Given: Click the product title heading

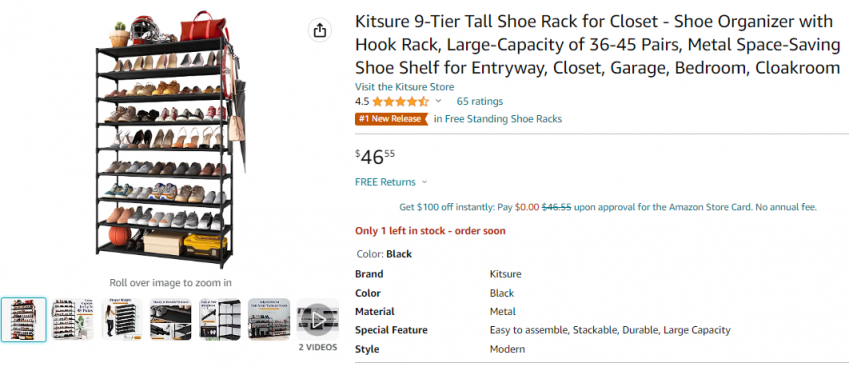Looking at the screenshot, I should 598,45.
